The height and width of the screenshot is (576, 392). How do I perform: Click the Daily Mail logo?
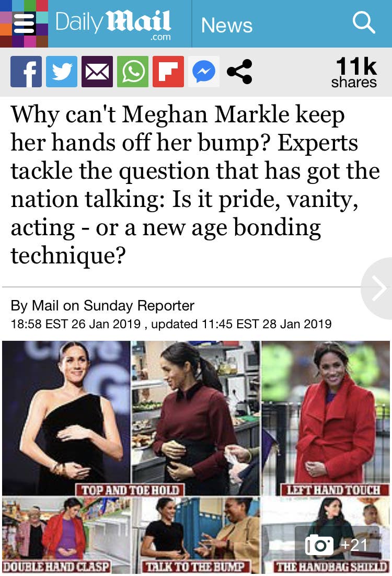pos(113,23)
